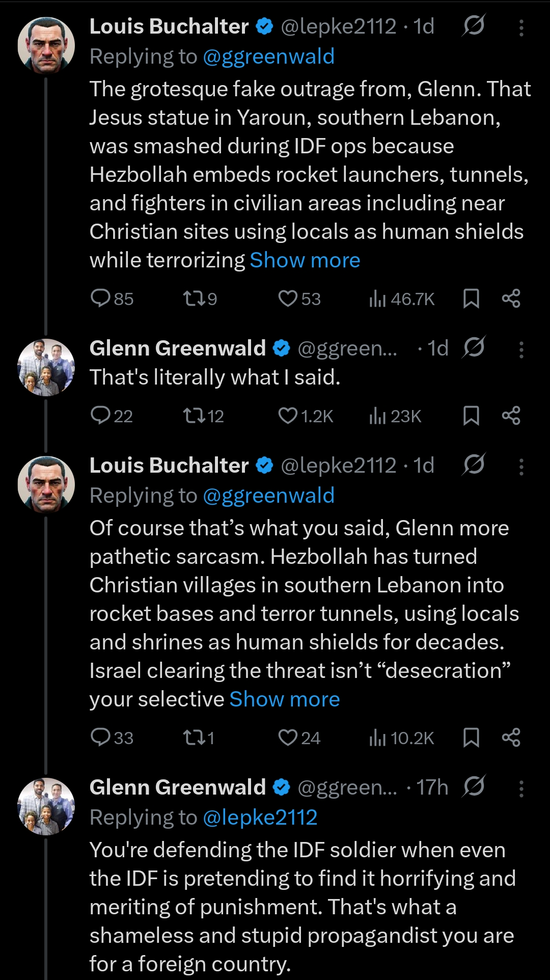The width and height of the screenshot is (550, 980).
Task: Open Grok icon on first Buchalter tweet
Action: pos(474,25)
